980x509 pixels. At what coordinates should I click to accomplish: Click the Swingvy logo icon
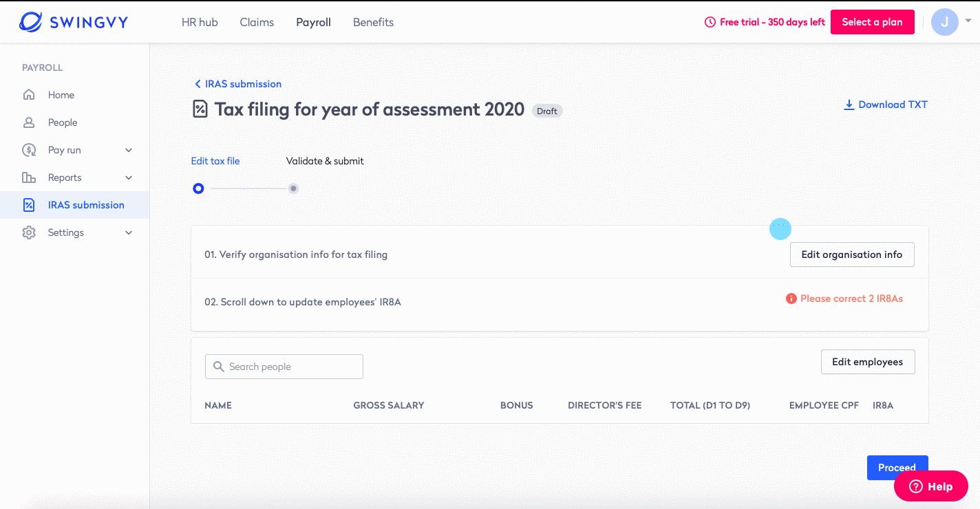31,22
